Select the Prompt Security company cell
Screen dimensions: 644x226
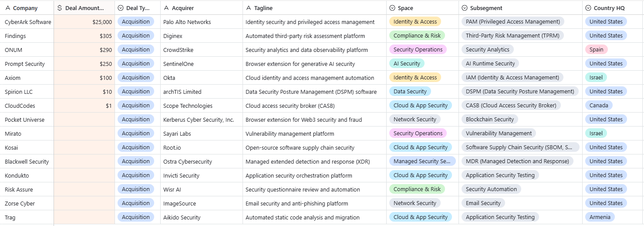point(27,64)
